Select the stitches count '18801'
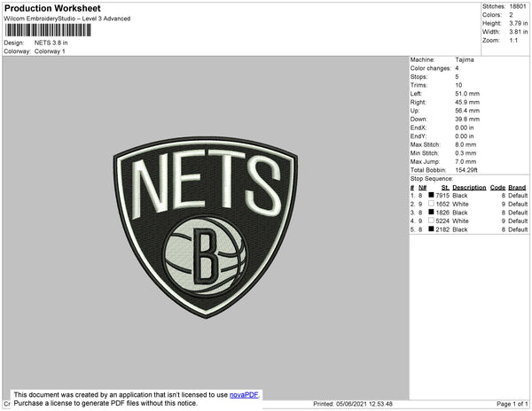Image resolution: width=532 pixels, height=411 pixels. [x=518, y=6]
